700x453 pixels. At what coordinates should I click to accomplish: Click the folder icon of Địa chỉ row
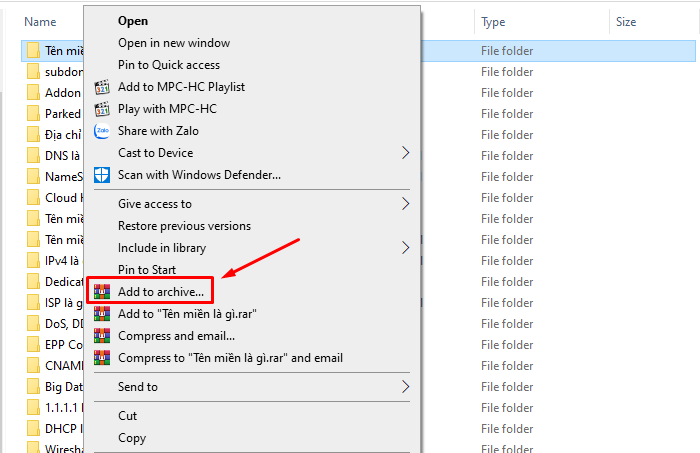pos(33,134)
